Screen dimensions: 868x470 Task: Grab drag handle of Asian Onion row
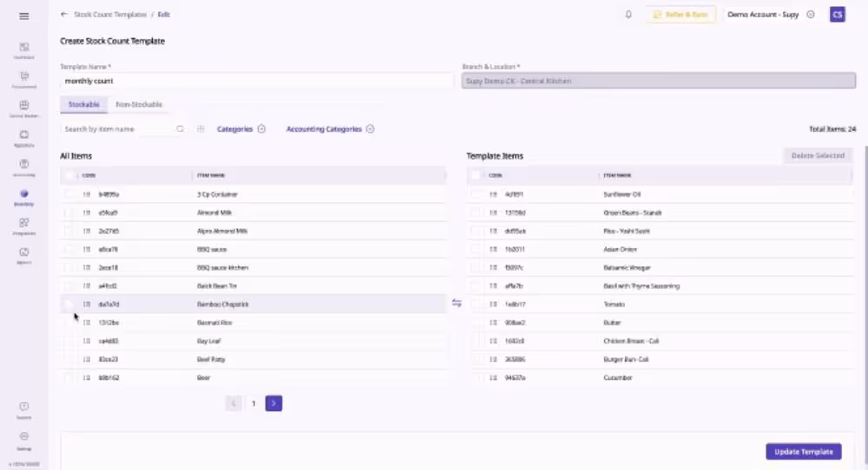[x=493, y=250]
